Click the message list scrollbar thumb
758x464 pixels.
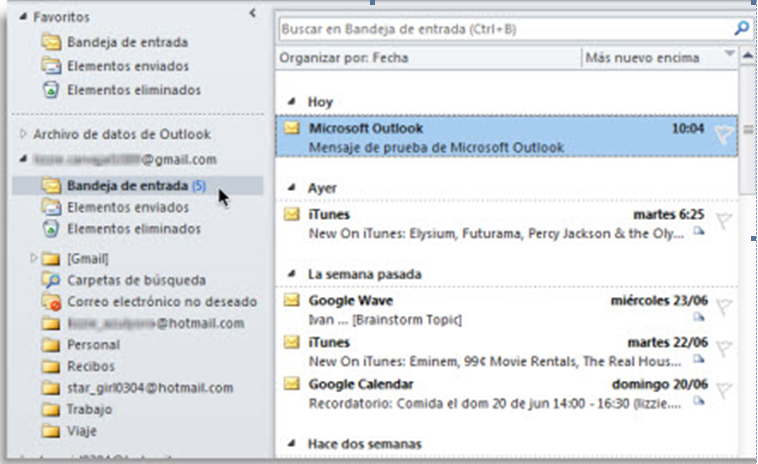[x=748, y=130]
